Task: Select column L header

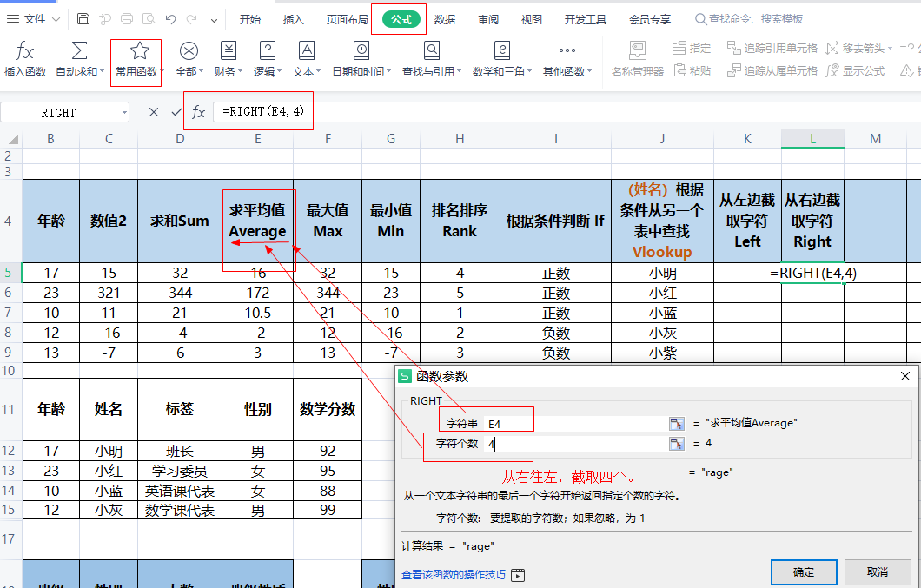Action: (x=812, y=139)
